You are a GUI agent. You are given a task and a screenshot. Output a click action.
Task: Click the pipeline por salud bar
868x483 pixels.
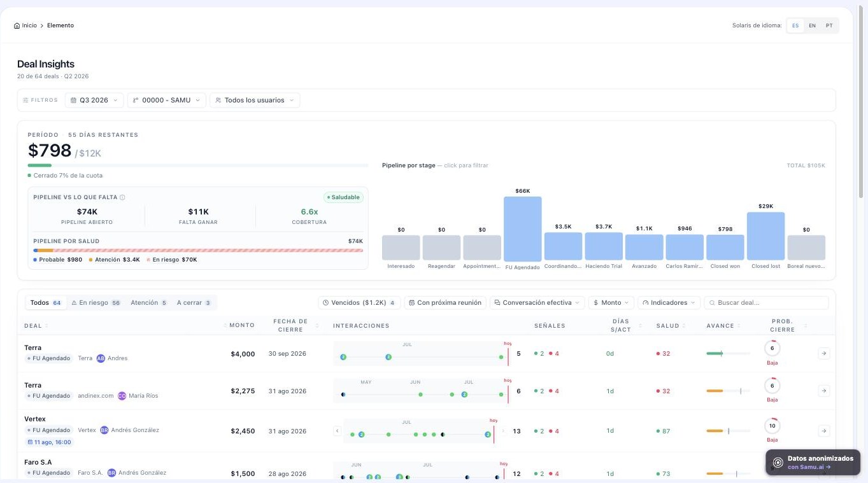198,251
